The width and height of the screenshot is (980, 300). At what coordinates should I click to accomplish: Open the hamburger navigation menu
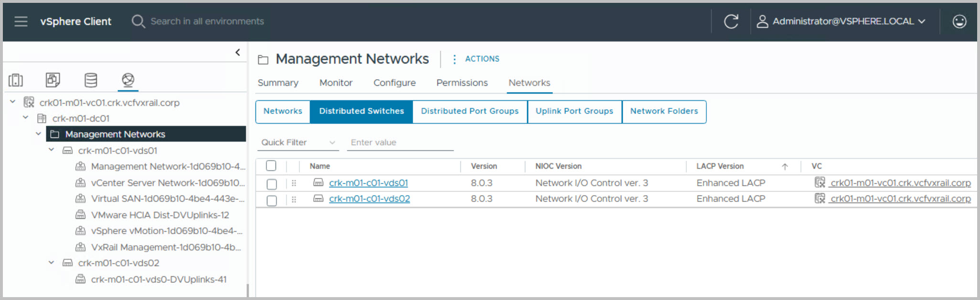pos(21,21)
